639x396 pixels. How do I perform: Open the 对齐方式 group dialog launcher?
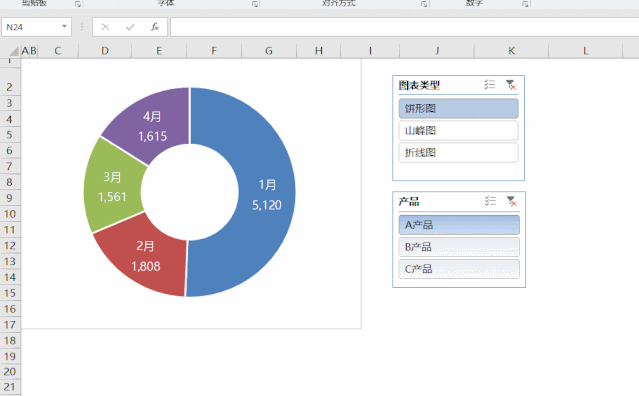[424, 4]
